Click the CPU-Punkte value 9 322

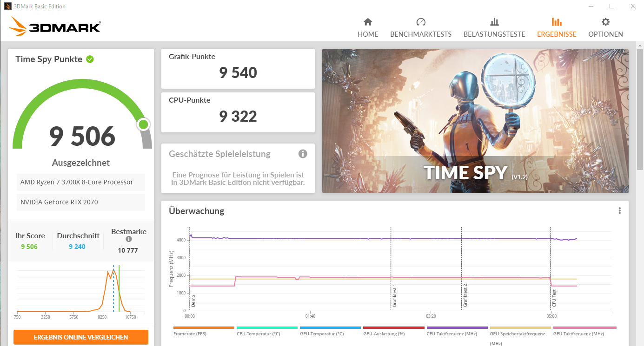coord(238,116)
